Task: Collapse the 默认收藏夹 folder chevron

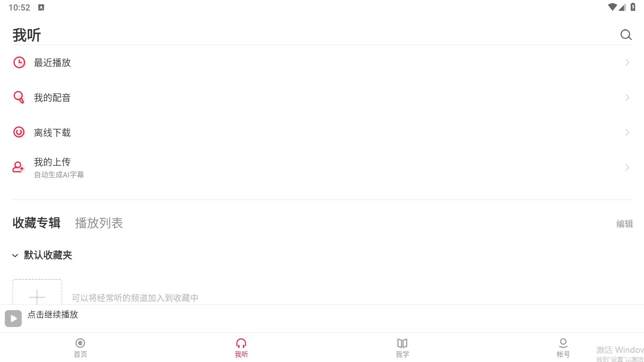Action: 15,255
